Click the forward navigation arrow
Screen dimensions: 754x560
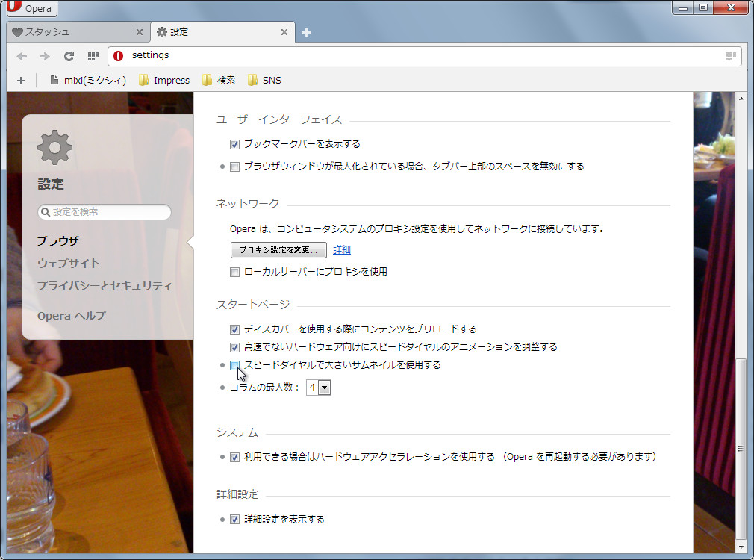pos(44,56)
